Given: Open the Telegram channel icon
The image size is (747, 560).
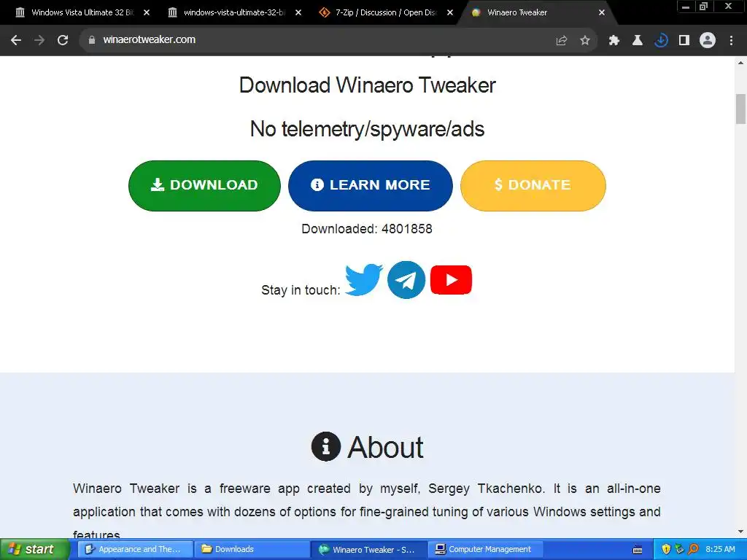Looking at the screenshot, I should [406, 279].
